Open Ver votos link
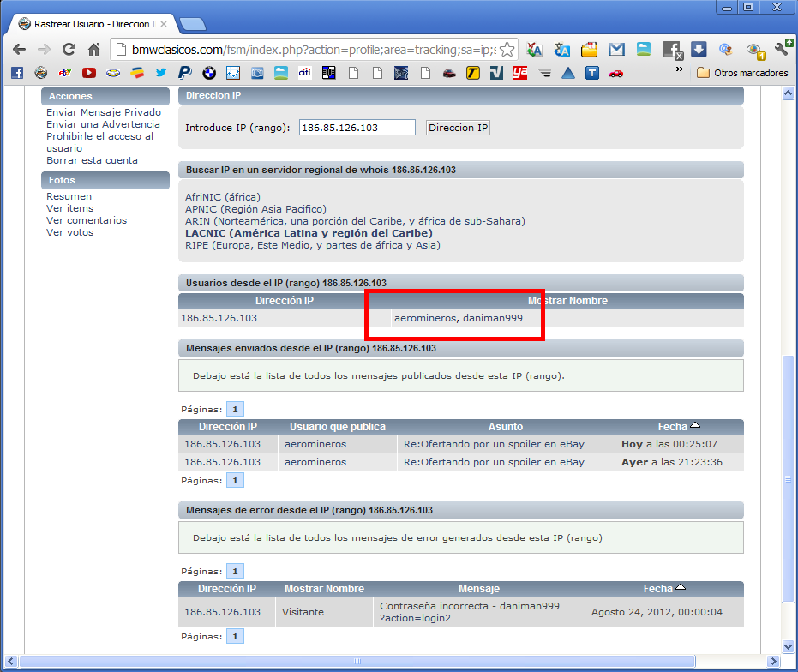Screen dimensions: 798x672 (70, 232)
